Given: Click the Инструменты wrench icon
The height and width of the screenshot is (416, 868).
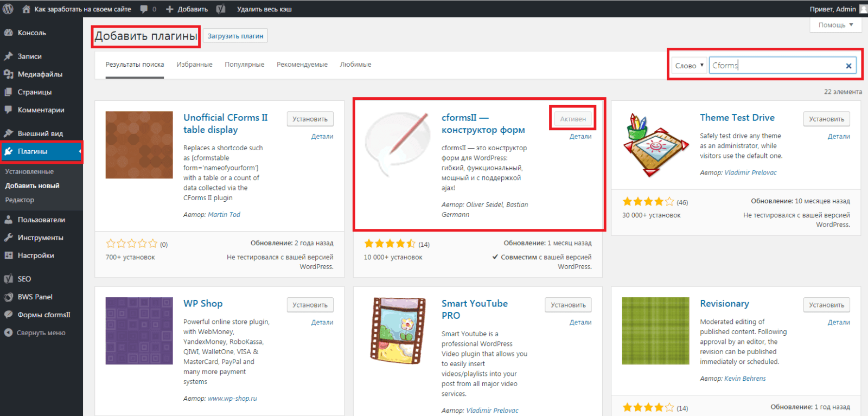Looking at the screenshot, I should (8, 238).
